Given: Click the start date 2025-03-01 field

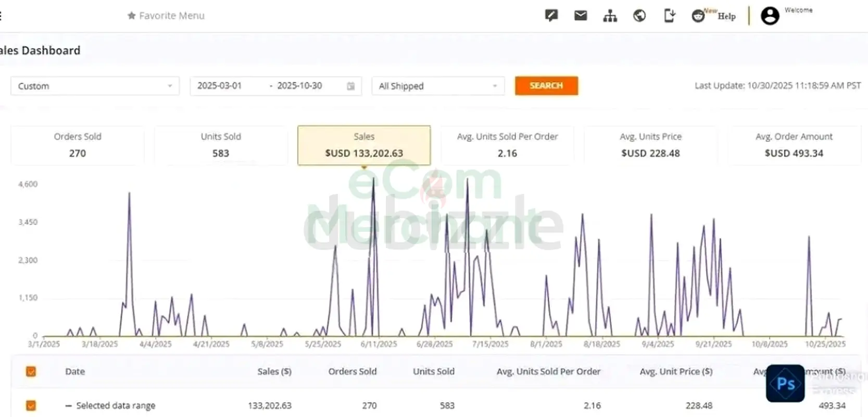Looking at the screenshot, I should click(x=220, y=86).
